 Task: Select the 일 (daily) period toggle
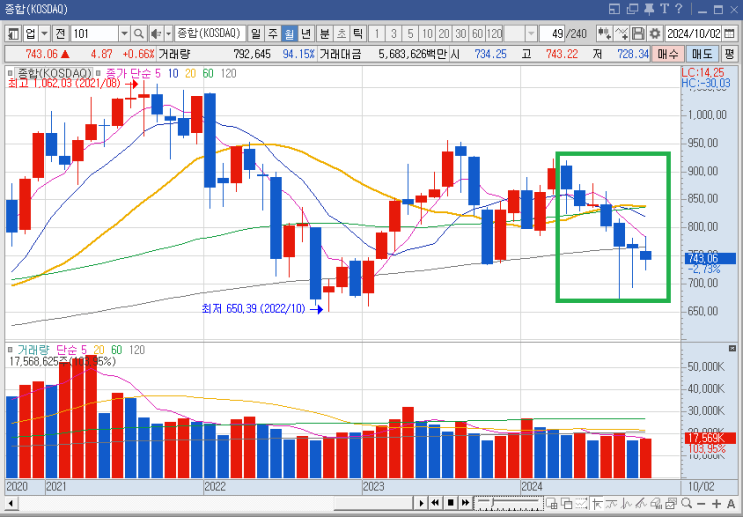(x=256, y=34)
